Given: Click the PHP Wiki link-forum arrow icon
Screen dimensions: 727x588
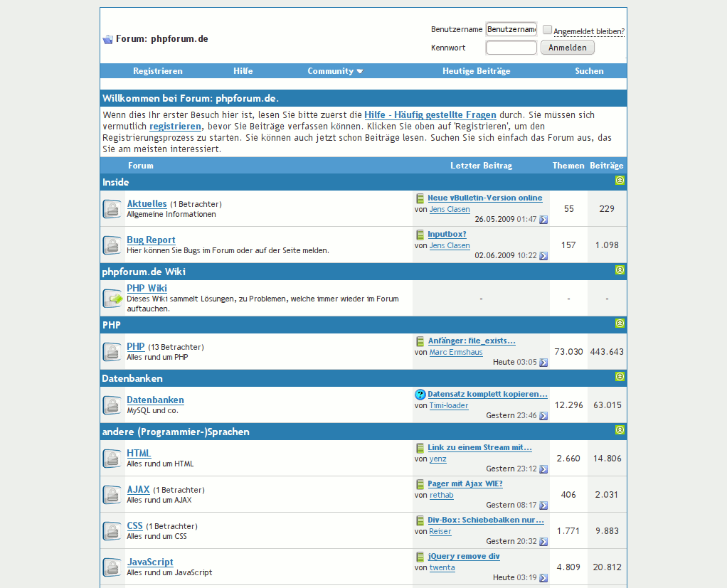Looking at the screenshot, I should point(112,299).
